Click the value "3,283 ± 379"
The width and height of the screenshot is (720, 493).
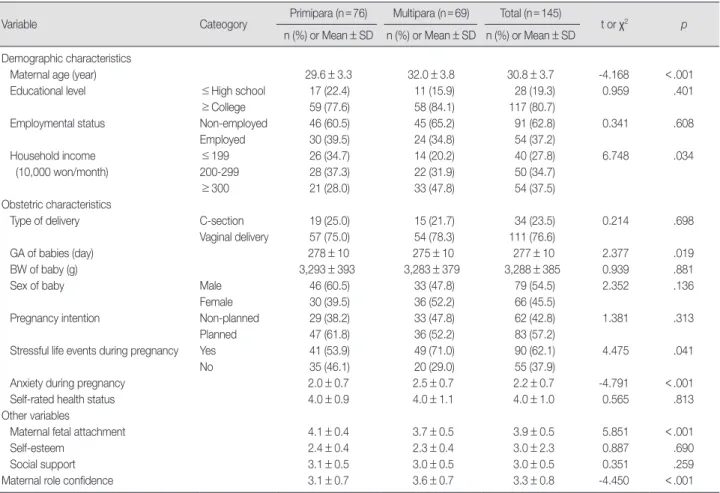pyautogui.click(x=432, y=269)
